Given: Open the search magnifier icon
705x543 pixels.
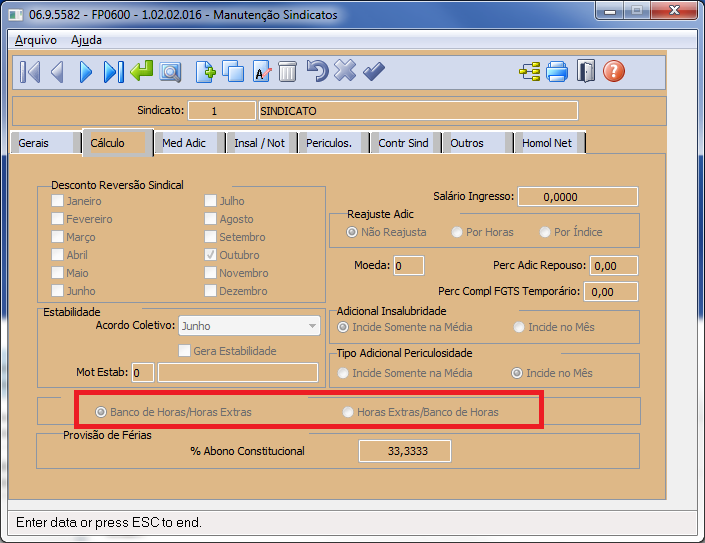Looking at the screenshot, I should click(170, 72).
